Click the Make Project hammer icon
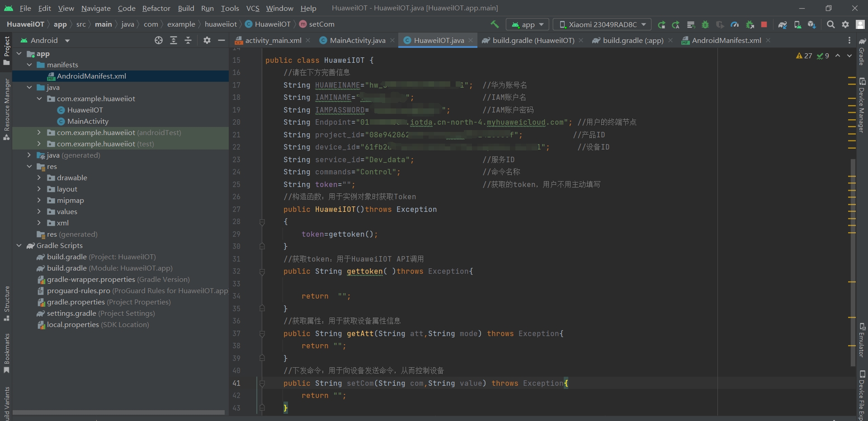 495,24
